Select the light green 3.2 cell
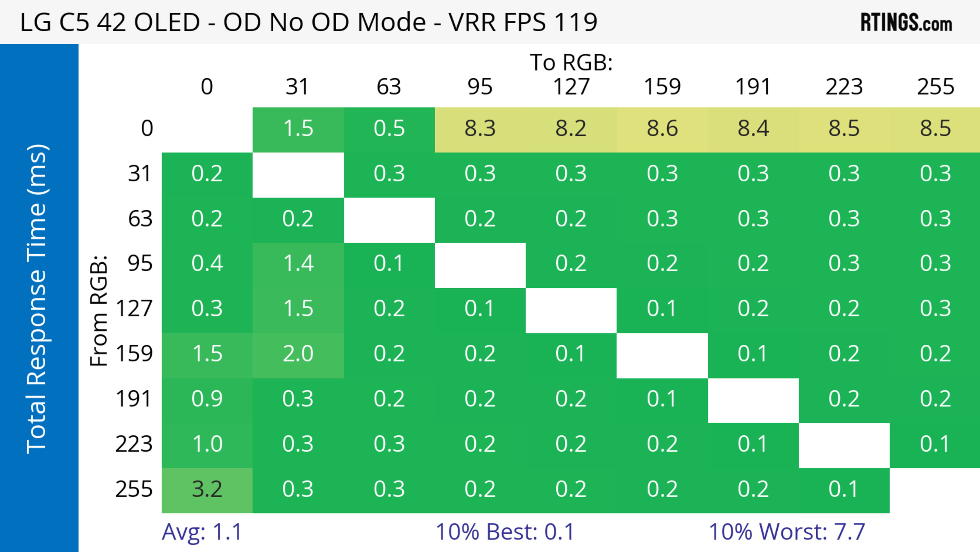Screen dimensions: 980x552 coord(207,490)
